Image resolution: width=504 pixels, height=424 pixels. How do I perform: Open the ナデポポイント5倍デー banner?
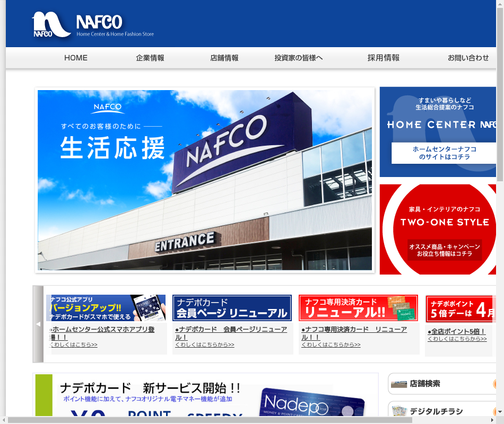461,308
